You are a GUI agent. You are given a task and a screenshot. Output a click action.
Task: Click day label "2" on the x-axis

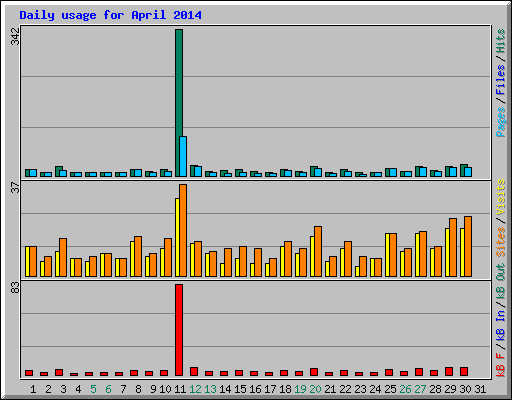pyautogui.click(x=48, y=389)
